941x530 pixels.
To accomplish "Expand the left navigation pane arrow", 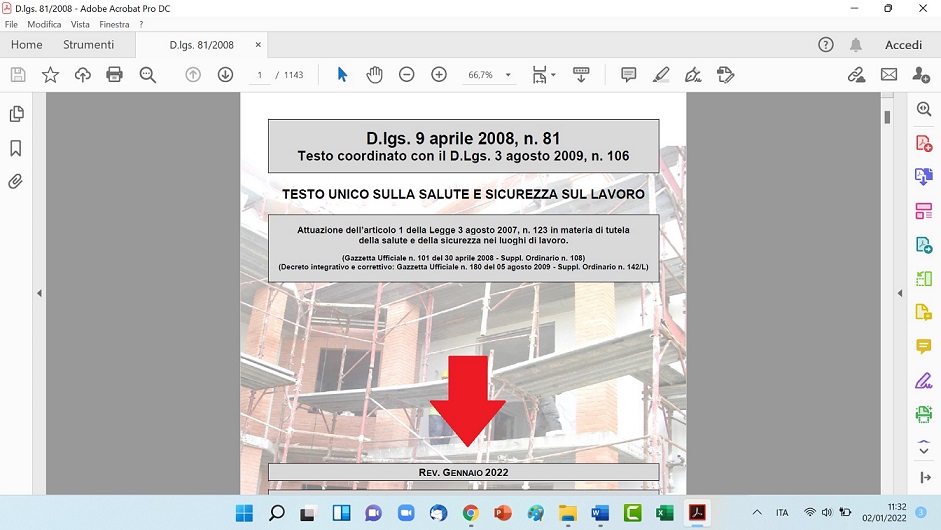I will (39, 293).
